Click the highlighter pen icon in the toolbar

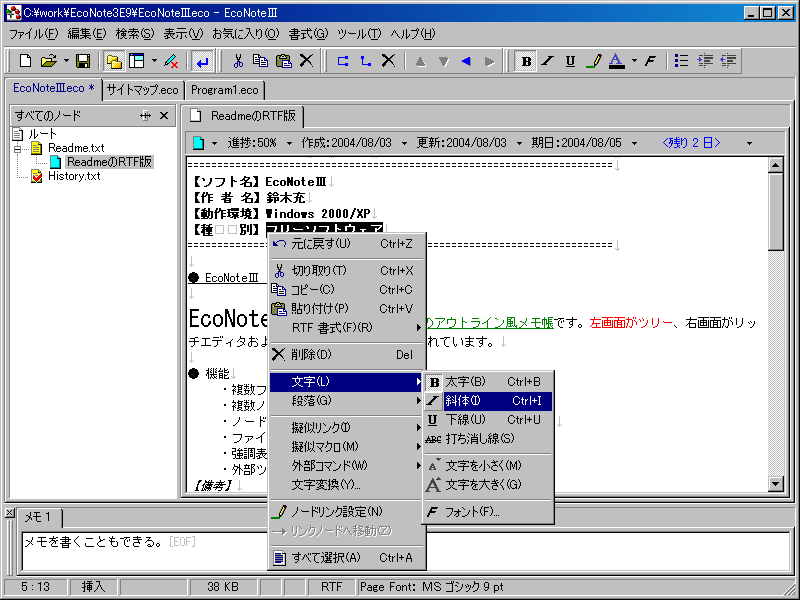(593, 61)
